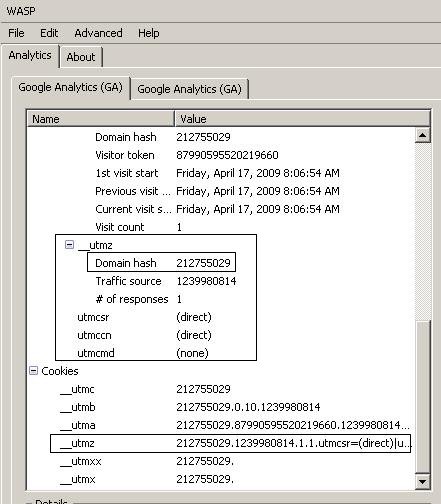Select the utmccn row
The height and width of the screenshot is (504, 441).
click(221, 335)
